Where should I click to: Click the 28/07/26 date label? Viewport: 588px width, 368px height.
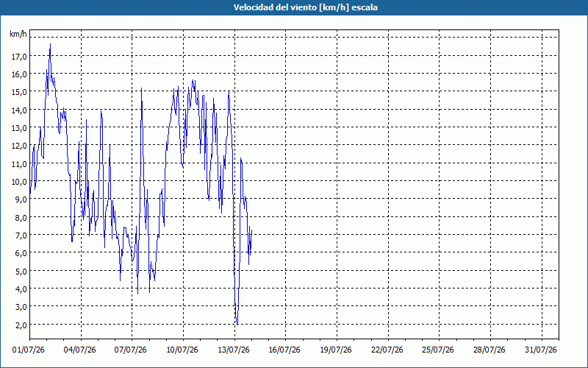pyautogui.click(x=490, y=350)
